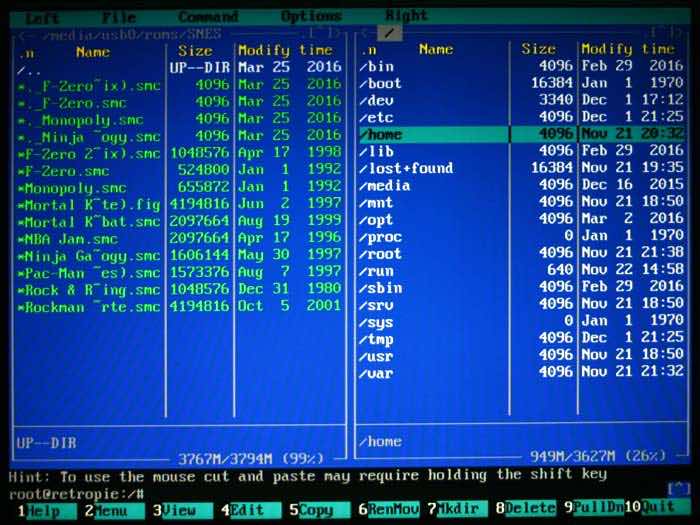This screenshot has width=700, height=525.
Task: Select the /var directory
Action: 521,371
